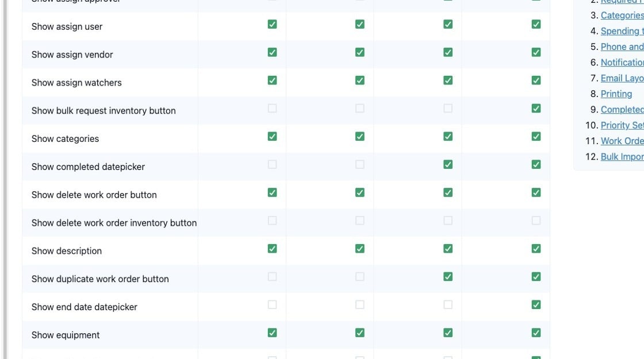Jump to the Printing section
644x359 pixels.
616,94
